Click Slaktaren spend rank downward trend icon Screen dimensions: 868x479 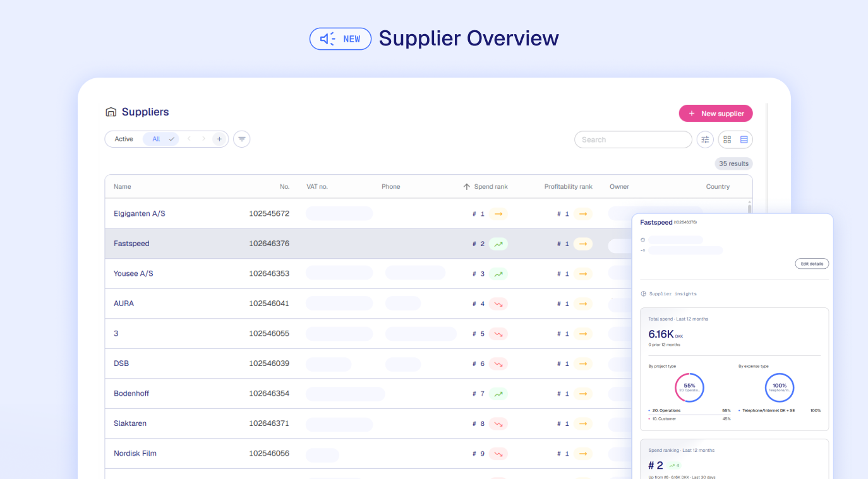click(x=498, y=423)
